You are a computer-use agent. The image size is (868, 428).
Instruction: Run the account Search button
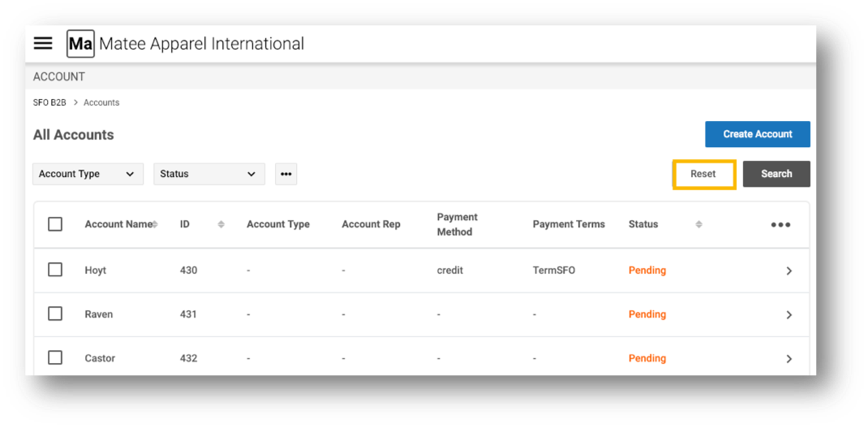776,174
